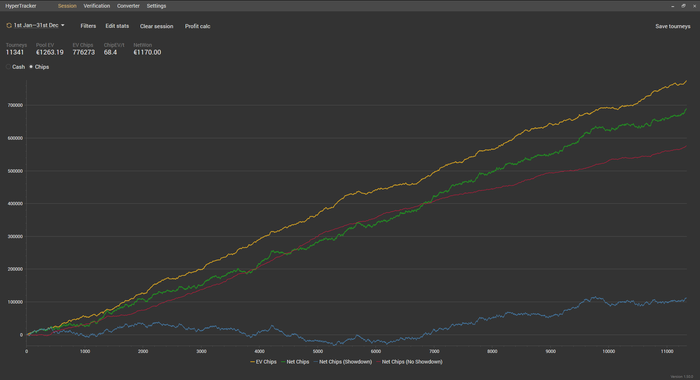Toggle Net Chips (Showdown) legend entry
Screen dimensions: 700x380
(343, 362)
